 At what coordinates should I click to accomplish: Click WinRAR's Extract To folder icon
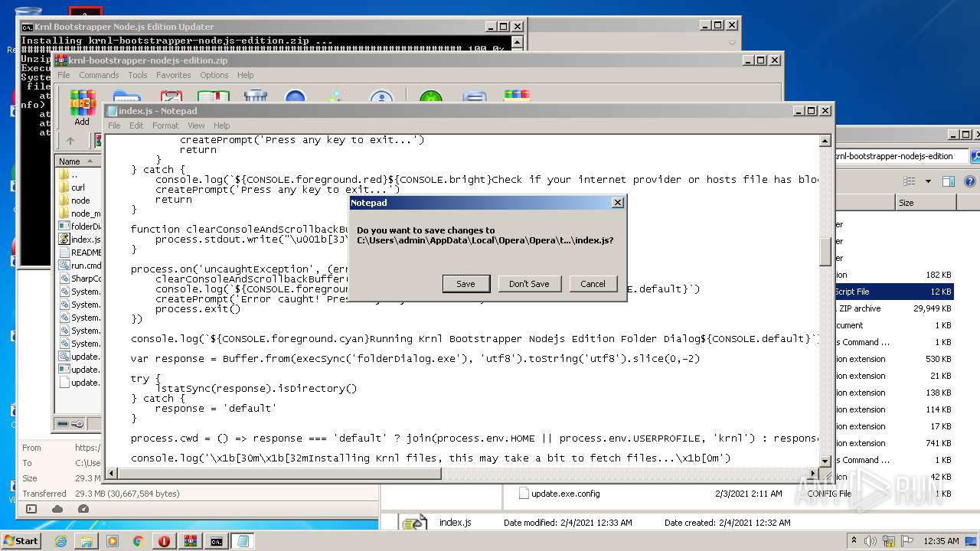(126, 97)
